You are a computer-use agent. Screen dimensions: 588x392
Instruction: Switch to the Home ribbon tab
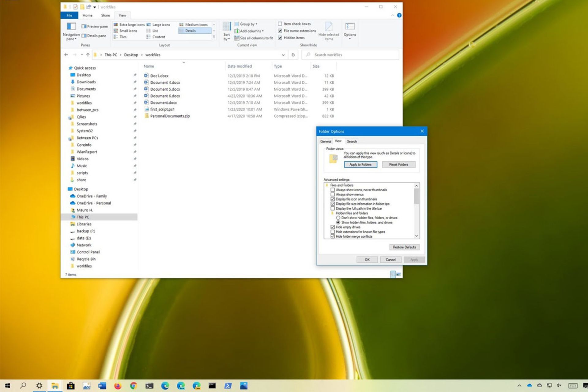(x=87, y=15)
